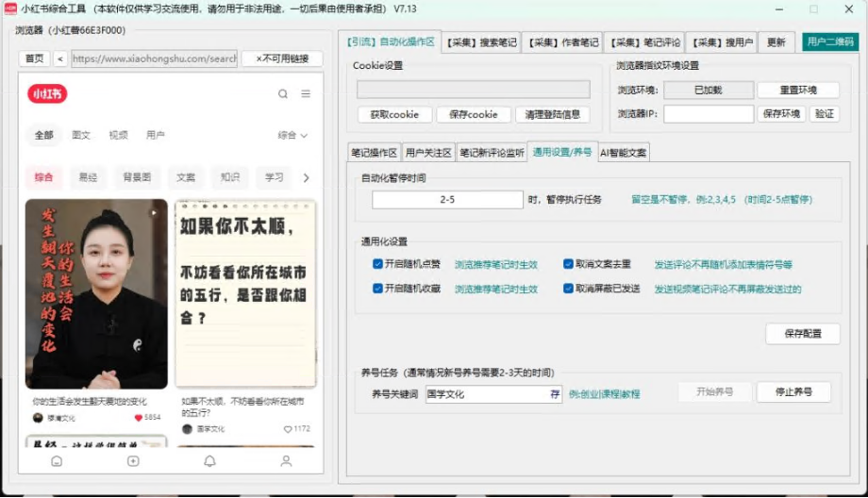Click the browser back arrow button
Image resolution: width=868 pixels, height=498 pixels.
click(60, 58)
